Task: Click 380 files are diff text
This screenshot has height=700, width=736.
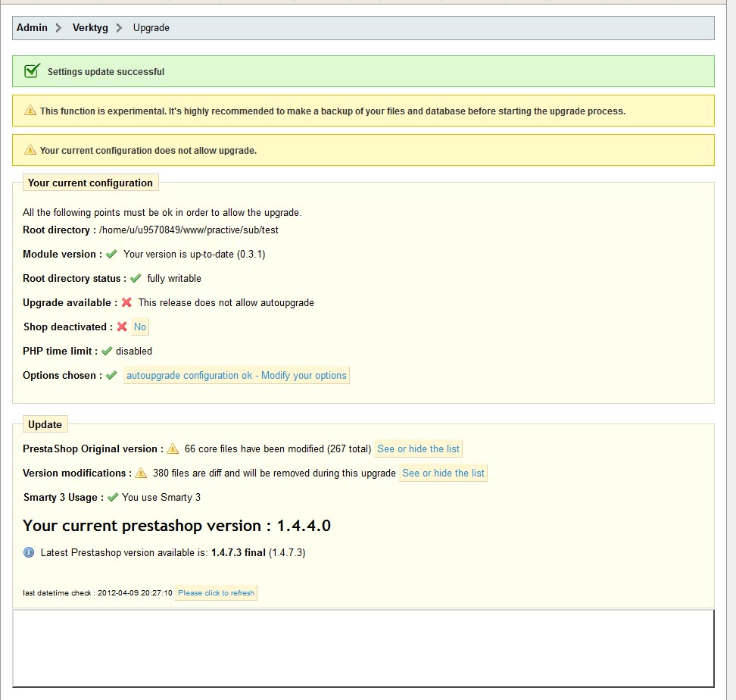Action: (275, 473)
